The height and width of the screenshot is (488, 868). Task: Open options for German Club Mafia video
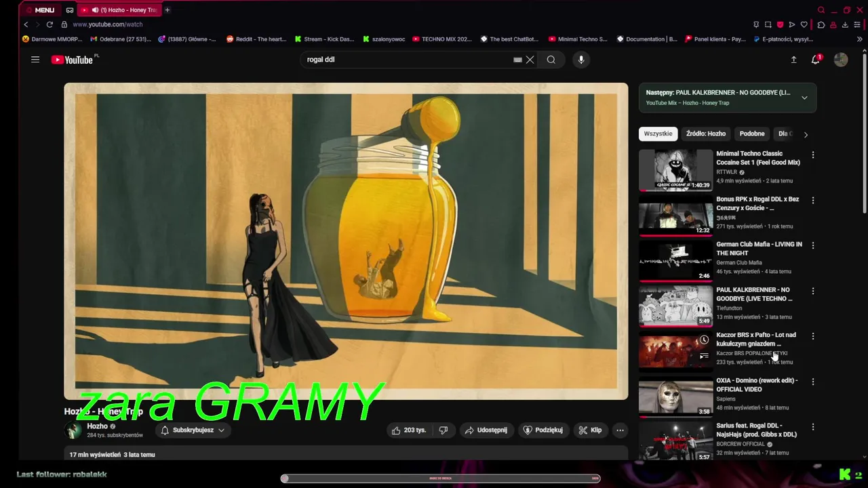[x=812, y=245]
